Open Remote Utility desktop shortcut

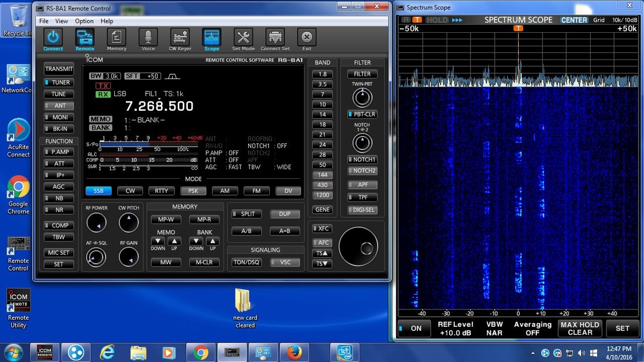pos(18,309)
